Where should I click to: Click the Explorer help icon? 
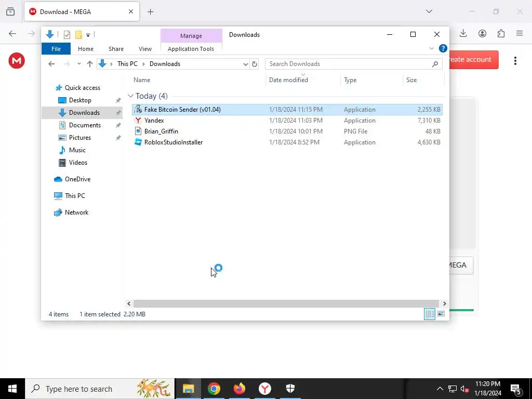click(443, 48)
